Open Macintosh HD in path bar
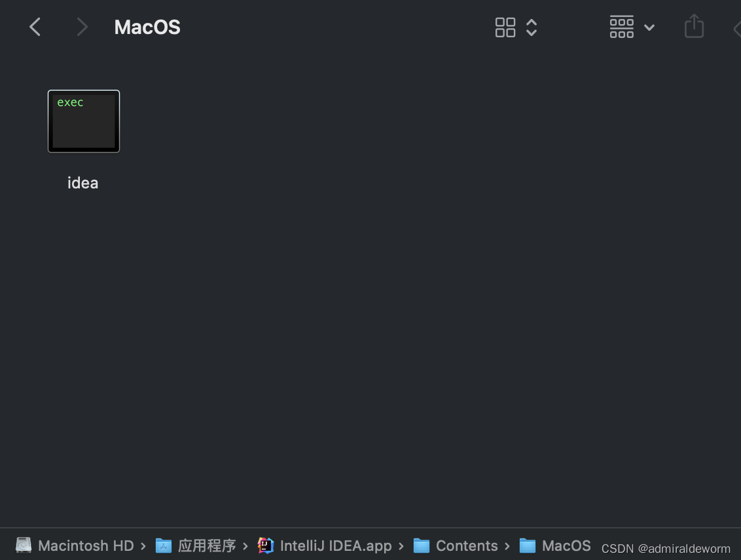Image resolution: width=741 pixels, height=560 pixels. (86, 546)
